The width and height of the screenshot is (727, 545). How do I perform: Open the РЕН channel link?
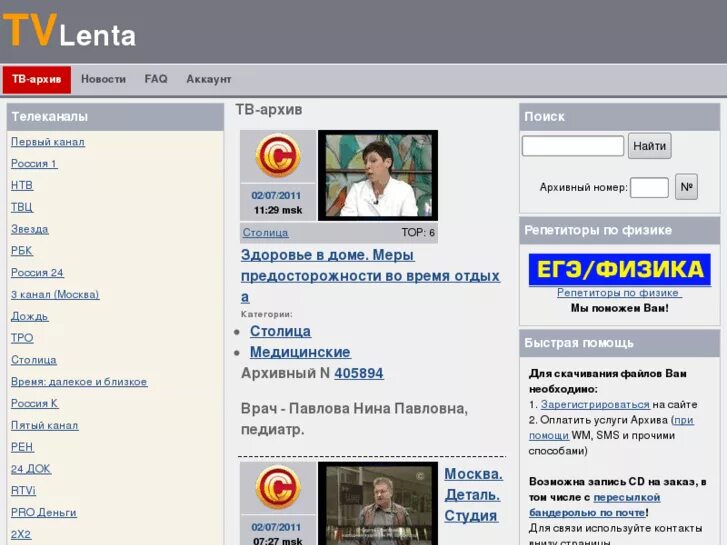click(22, 447)
